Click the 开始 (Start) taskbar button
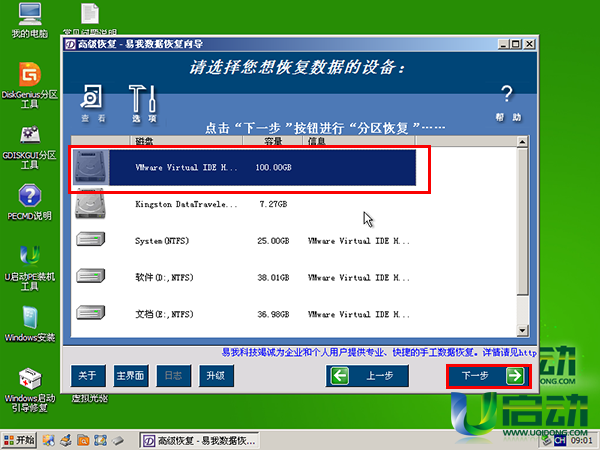The height and width of the screenshot is (450, 600). 20,439
